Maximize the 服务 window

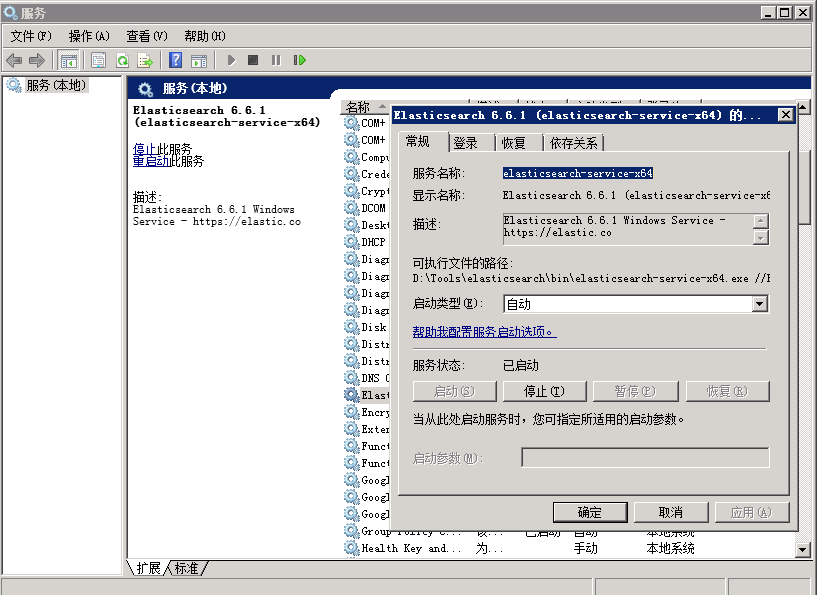click(784, 13)
